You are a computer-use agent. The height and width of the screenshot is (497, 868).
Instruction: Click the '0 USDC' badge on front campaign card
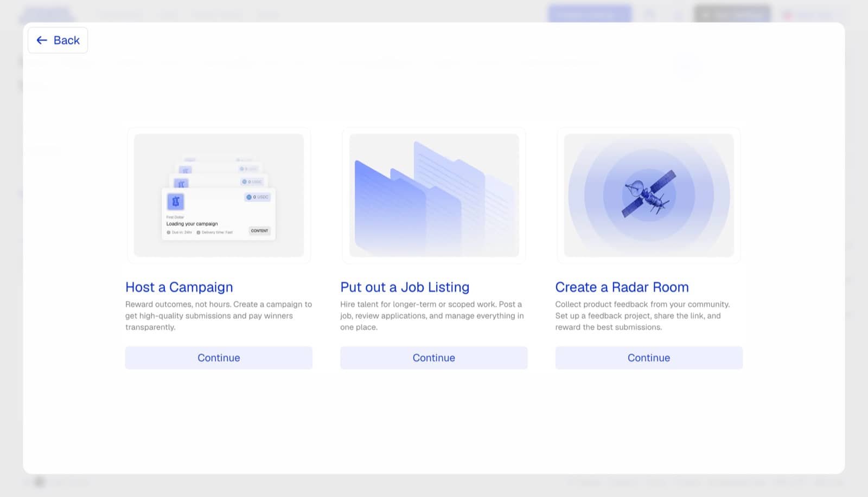click(x=257, y=197)
